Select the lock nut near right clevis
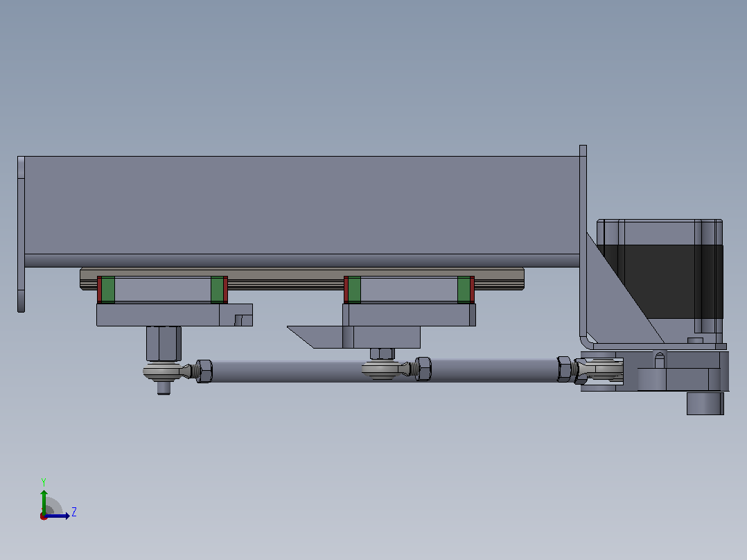747x560 pixels. [x=565, y=369]
